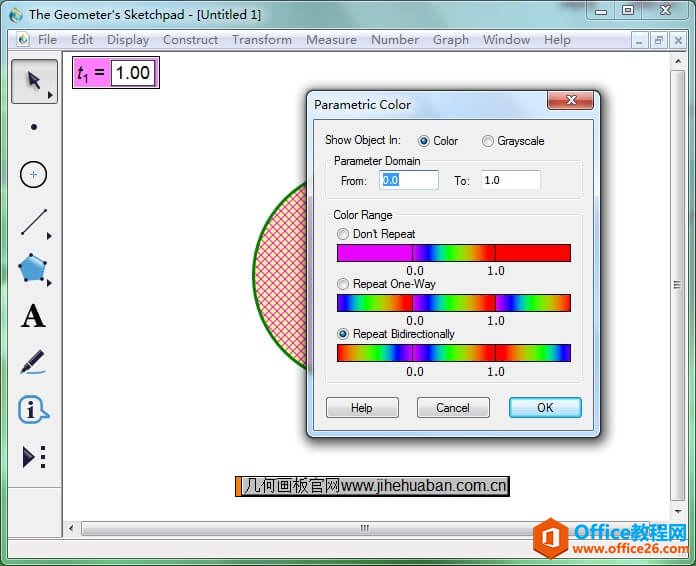Select the hatched circle interior
This screenshot has height=566, width=696.
tap(283, 274)
